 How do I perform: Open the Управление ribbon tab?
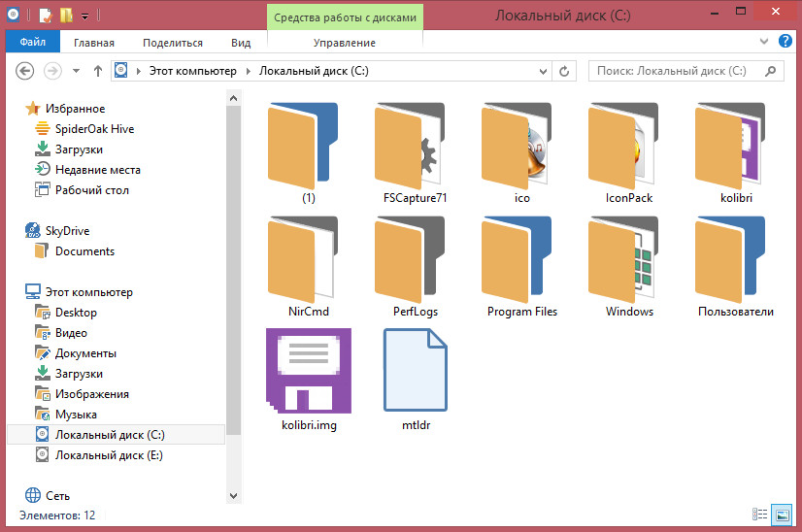(x=345, y=43)
